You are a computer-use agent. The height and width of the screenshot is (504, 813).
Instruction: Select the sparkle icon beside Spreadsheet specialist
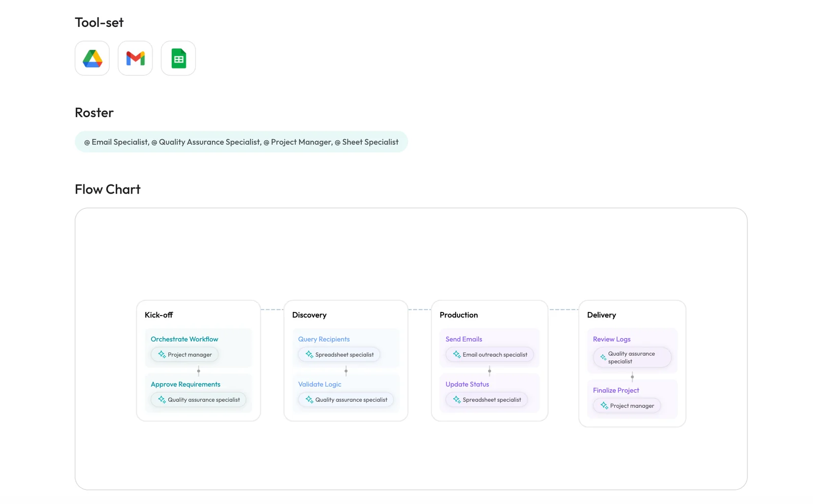[309, 354]
